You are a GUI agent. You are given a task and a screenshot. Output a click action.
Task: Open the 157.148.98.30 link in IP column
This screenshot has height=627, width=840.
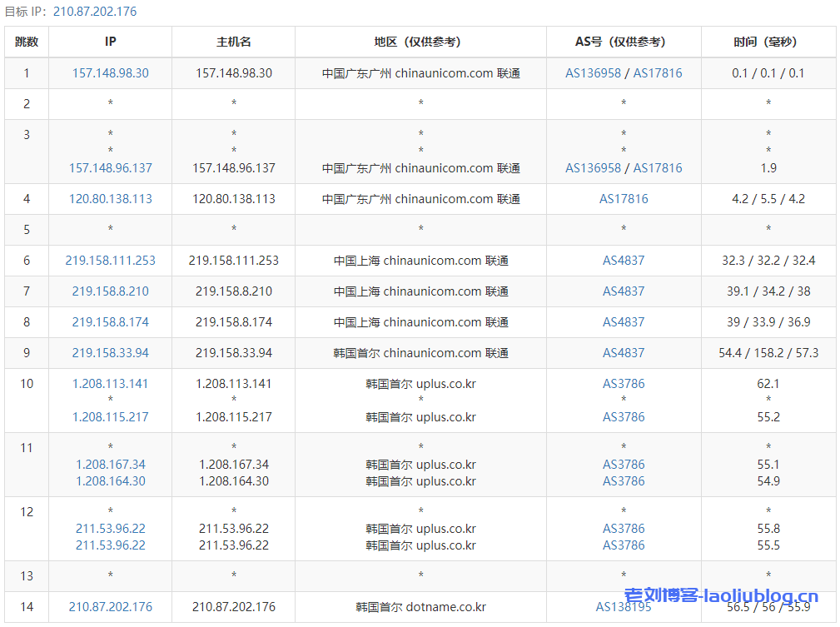[x=110, y=73]
